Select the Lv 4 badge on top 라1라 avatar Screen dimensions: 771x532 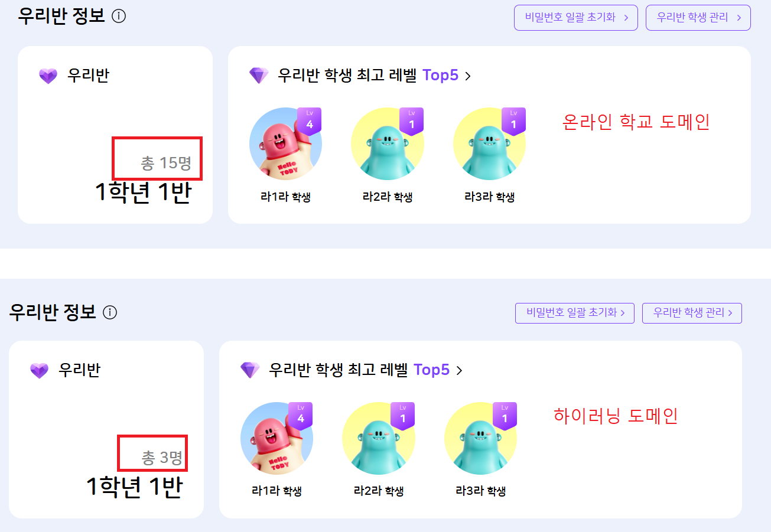[x=310, y=121]
